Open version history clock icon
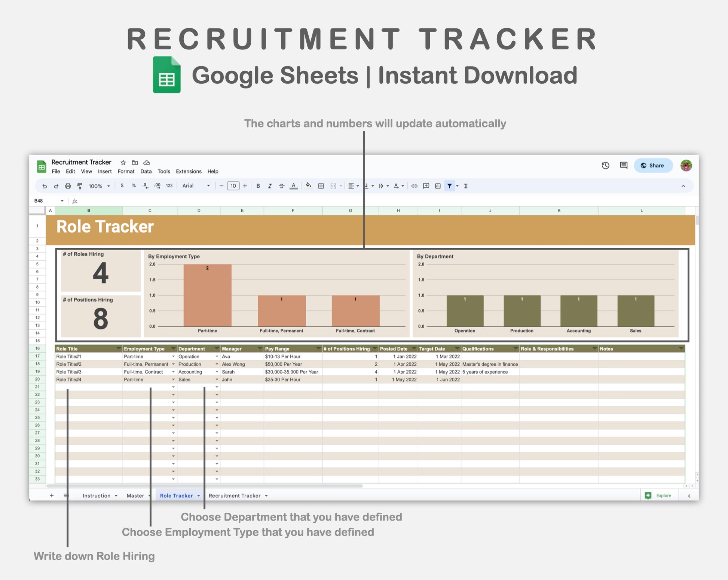The width and height of the screenshot is (728, 580). point(605,165)
